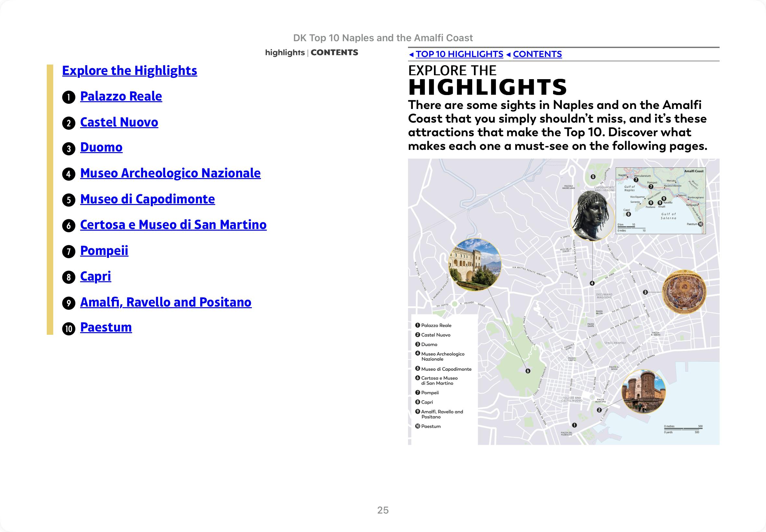Screen dimensions: 766x532
Task: Click the Duomo ceiling dome circular photo
Action: point(684,292)
